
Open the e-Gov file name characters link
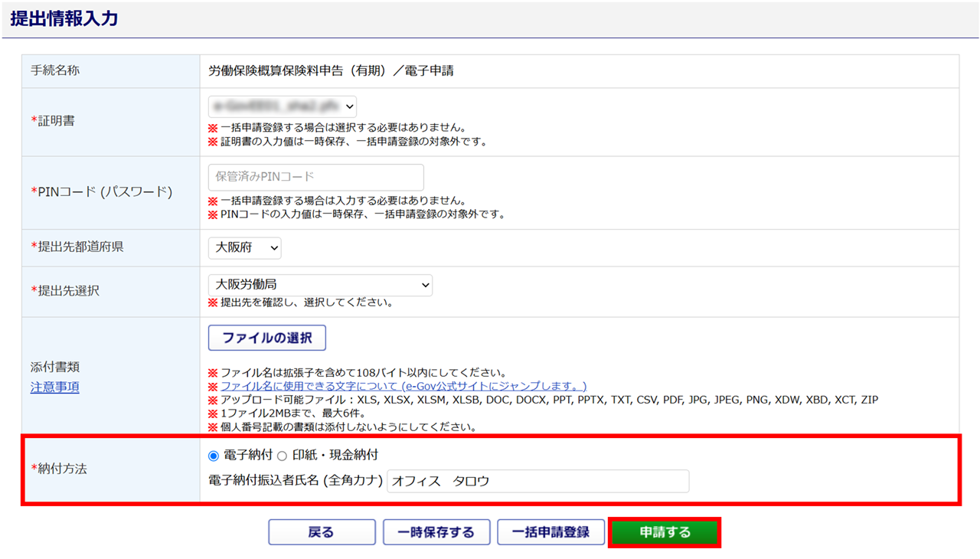403,386
